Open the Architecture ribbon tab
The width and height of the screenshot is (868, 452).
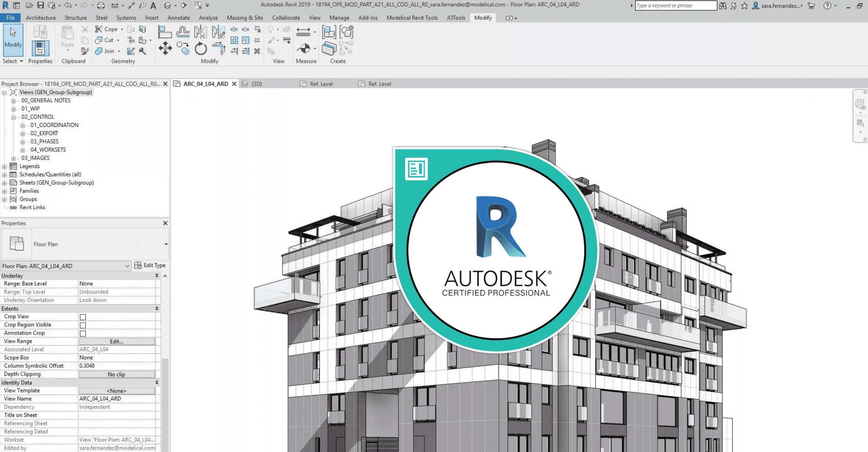41,18
